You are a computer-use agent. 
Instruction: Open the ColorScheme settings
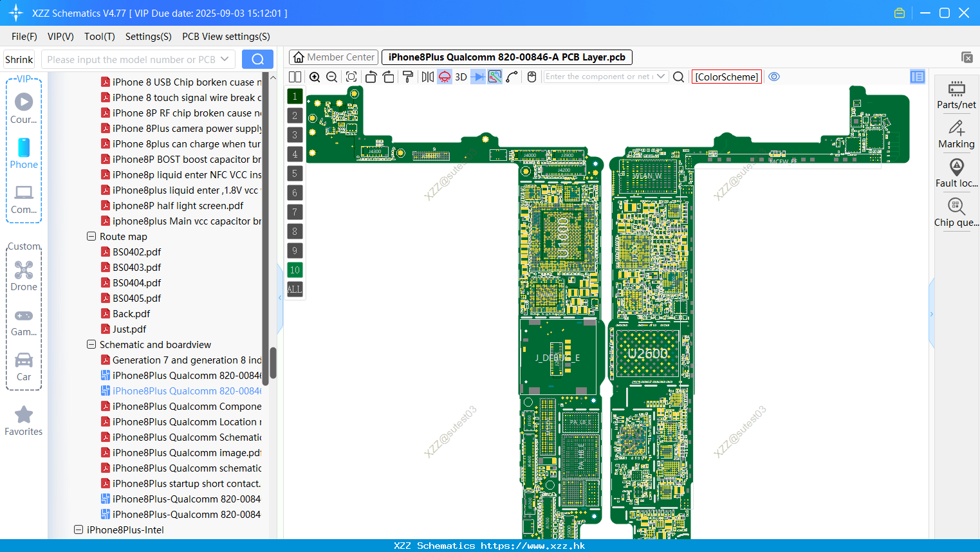726,77
